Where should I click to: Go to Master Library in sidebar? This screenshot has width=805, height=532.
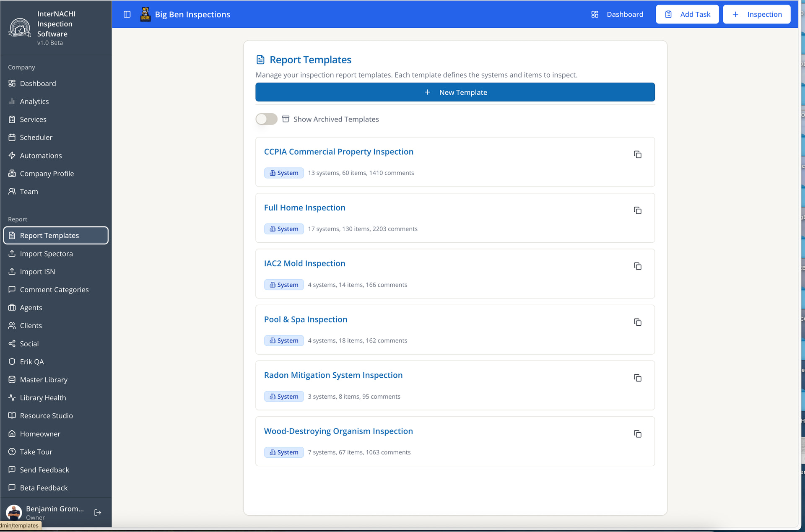[x=44, y=380]
